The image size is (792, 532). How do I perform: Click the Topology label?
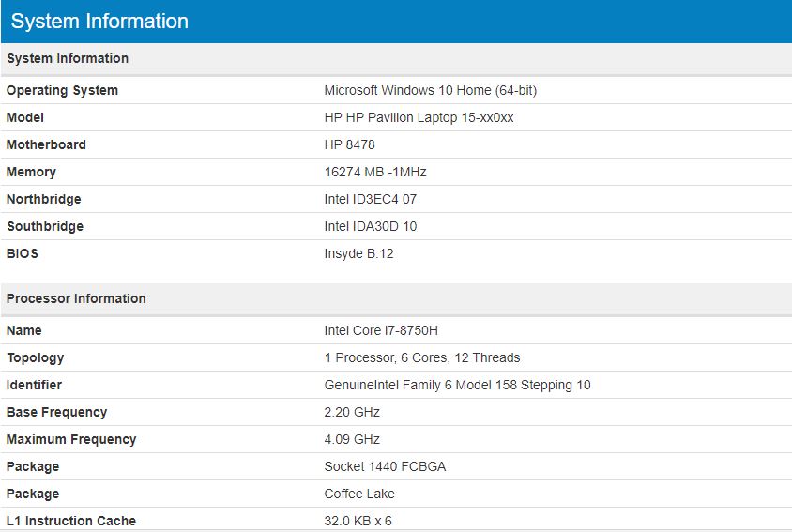(36, 358)
